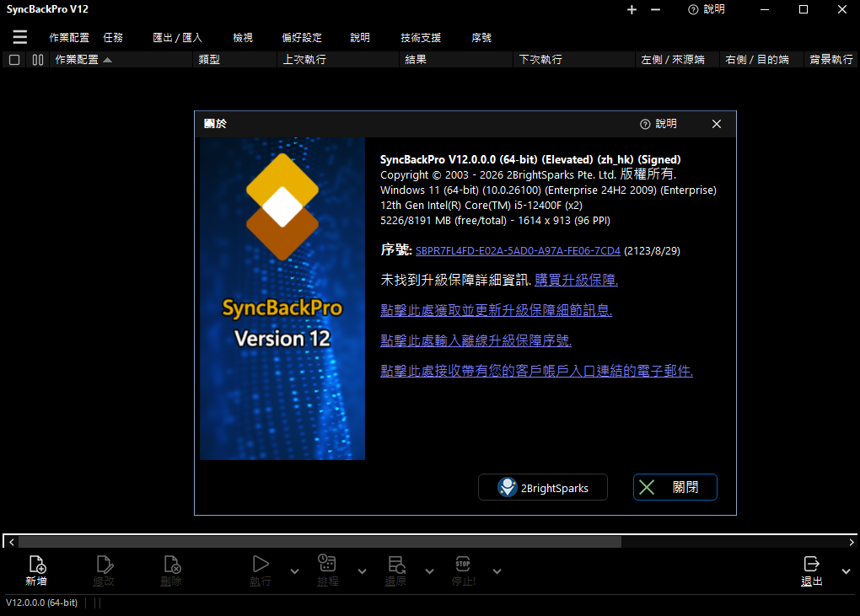Open the 偏好設定 menu

pyautogui.click(x=302, y=37)
